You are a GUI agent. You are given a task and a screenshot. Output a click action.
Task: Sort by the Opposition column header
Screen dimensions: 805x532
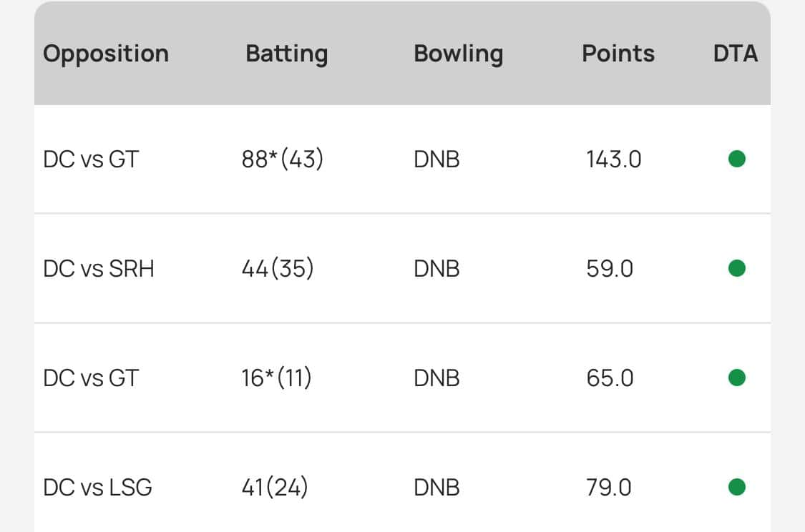[106, 54]
